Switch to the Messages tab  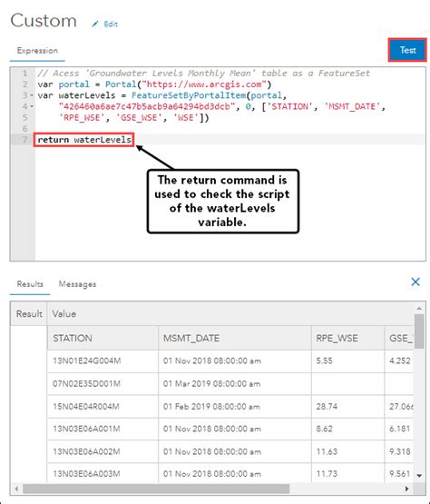(x=77, y=284)
